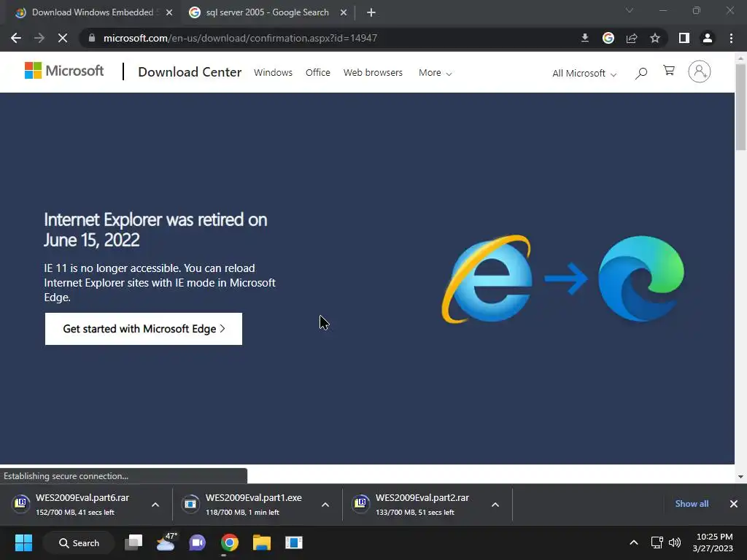
Task: Close the downloads bar
Action: pyautogui.click(x=734, y=504)
